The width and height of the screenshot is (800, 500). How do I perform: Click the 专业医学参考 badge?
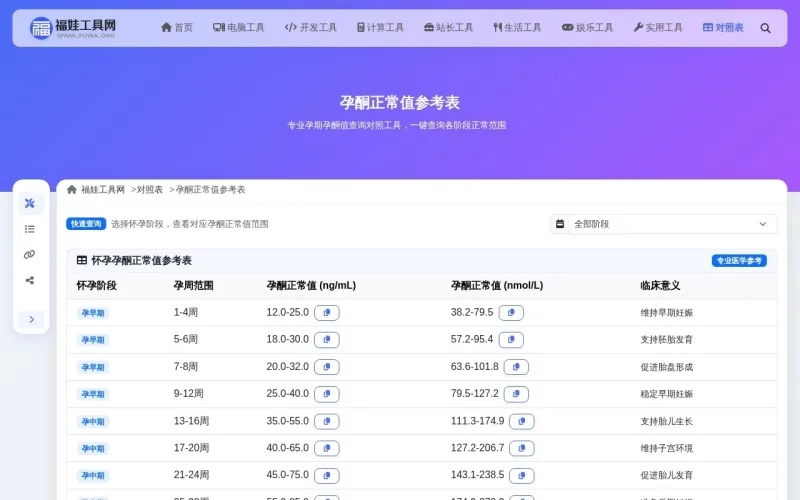[739, 261]
